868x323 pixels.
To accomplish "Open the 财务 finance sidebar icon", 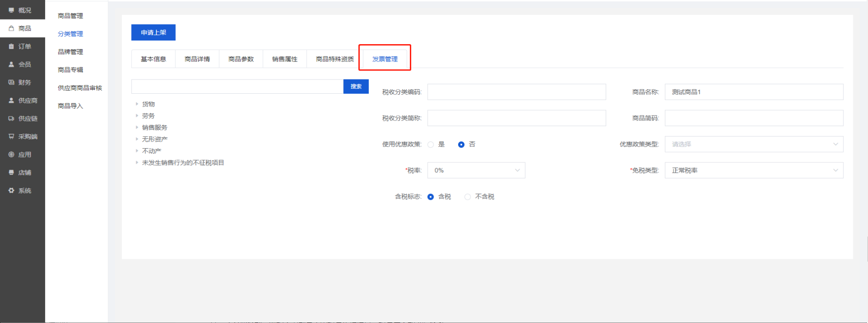I will (11, 82).
